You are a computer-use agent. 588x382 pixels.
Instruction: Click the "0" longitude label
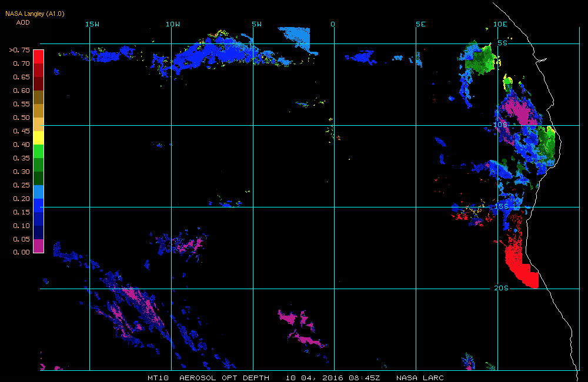pos(333,24)
